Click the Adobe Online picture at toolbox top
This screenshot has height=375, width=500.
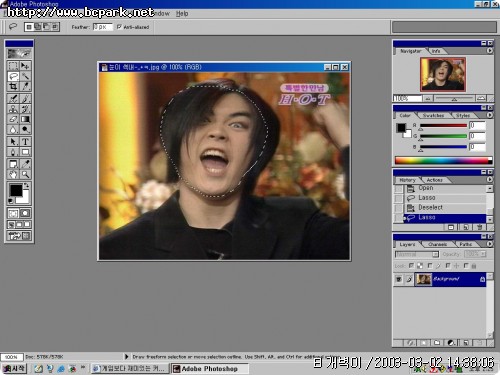(x=19, y=53)
